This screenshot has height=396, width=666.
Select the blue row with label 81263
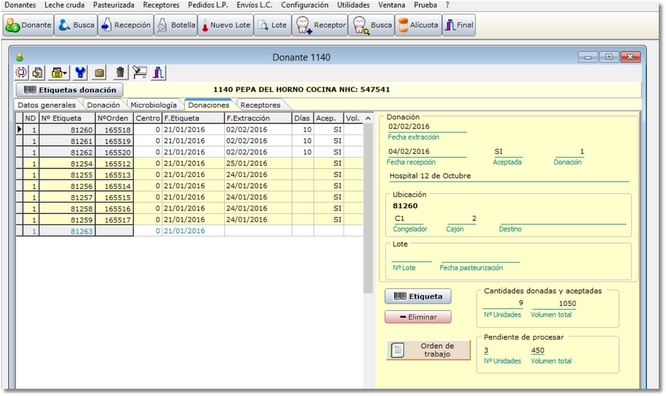click(189, 231)
